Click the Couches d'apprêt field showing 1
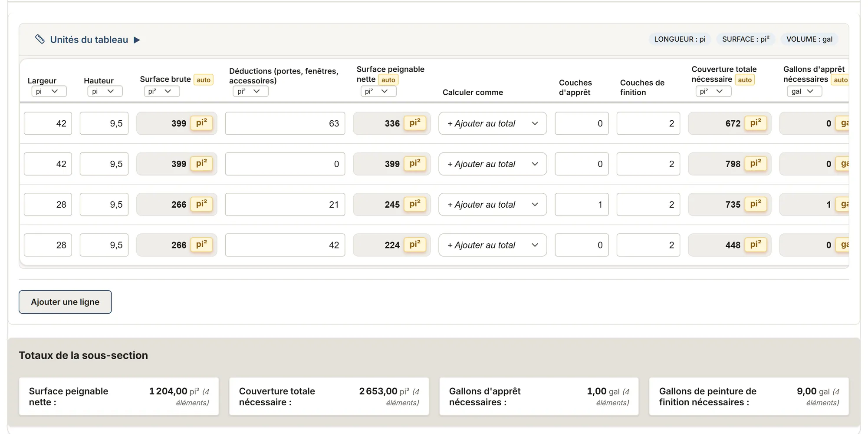Viewport: 868px width, 434px height. [582, 205]
